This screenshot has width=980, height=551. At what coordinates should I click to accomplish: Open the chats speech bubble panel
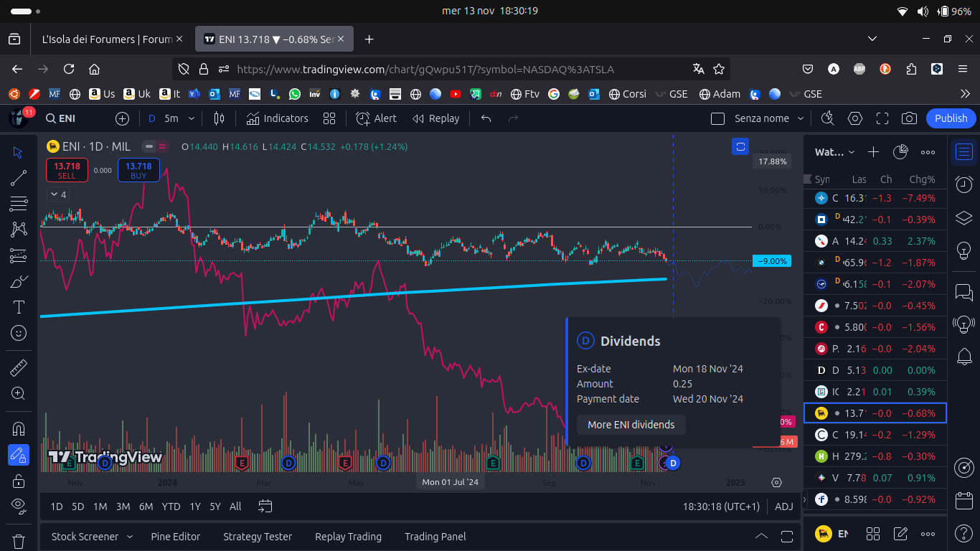coord(964,292)
